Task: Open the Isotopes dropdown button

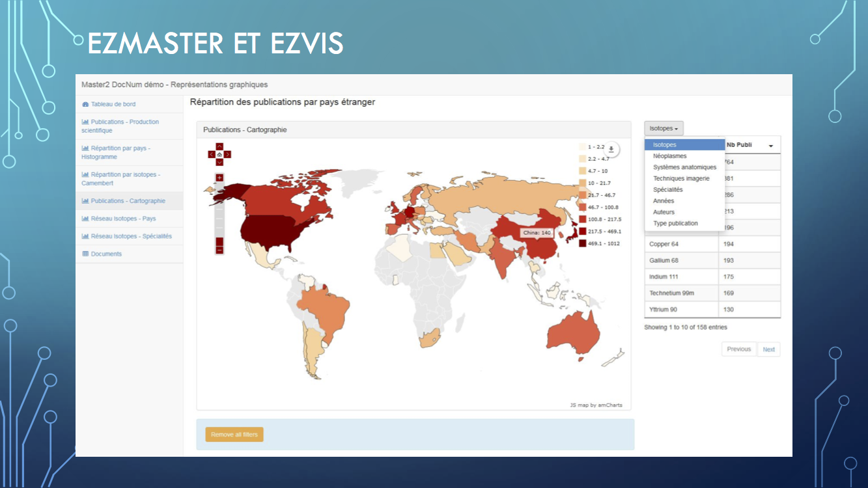Action: [x=664, y=128]
